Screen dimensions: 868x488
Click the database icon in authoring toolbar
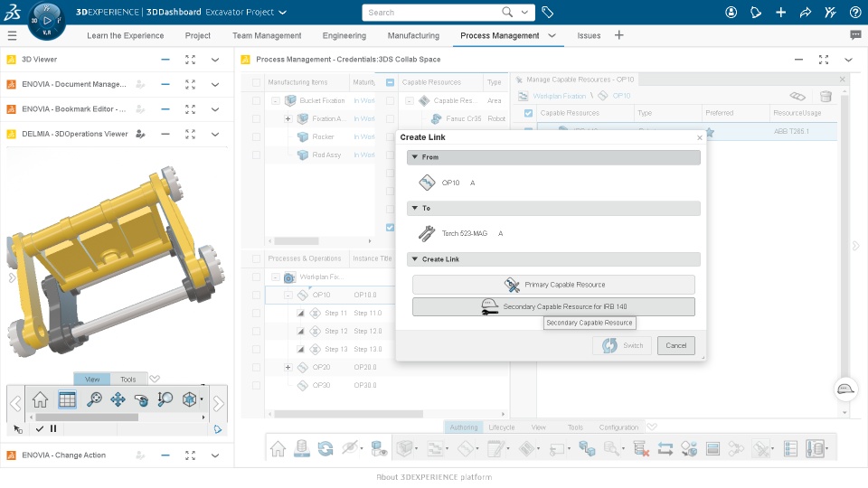click(302, 449)
